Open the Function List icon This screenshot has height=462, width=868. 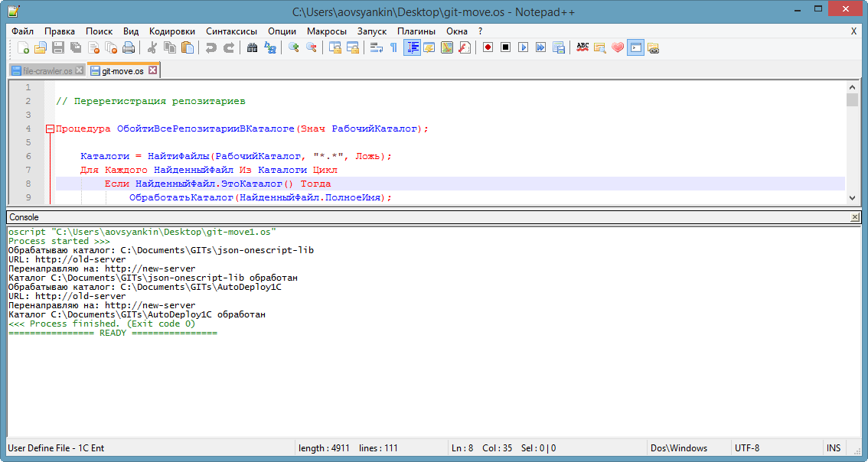(465, 48)
